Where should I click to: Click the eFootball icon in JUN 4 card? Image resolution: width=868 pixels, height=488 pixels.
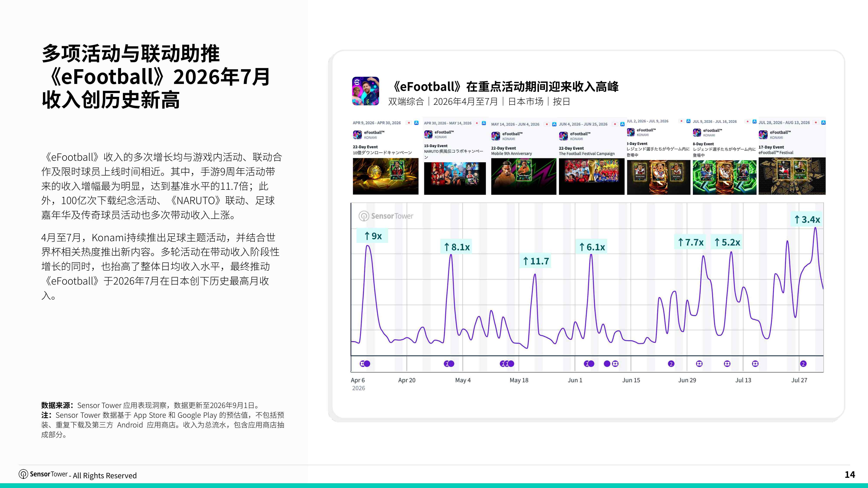tap(563, 136)
